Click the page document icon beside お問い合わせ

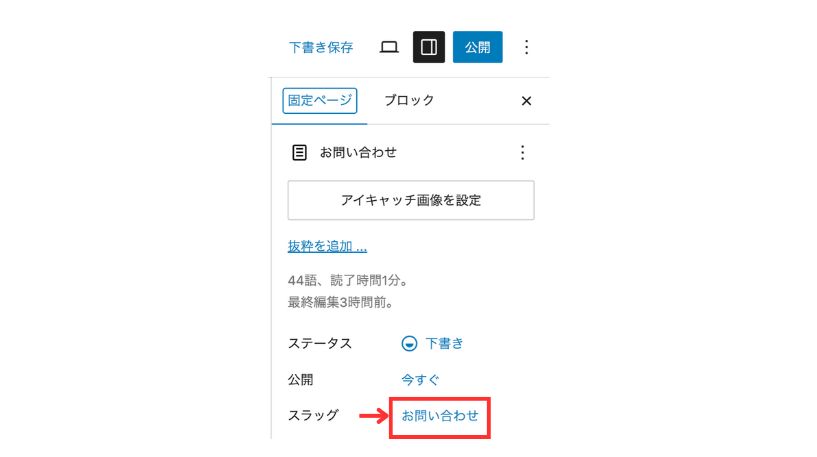coord(299,153)
